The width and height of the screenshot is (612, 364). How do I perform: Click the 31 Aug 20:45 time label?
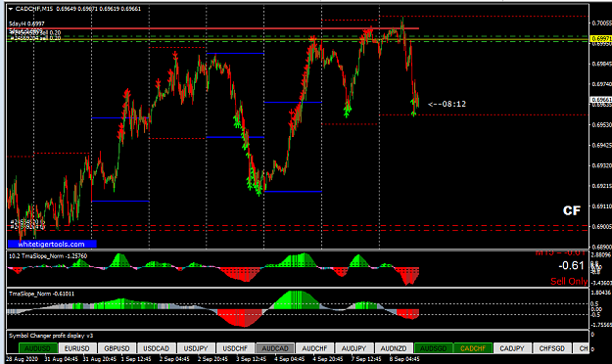coord(99,359)
